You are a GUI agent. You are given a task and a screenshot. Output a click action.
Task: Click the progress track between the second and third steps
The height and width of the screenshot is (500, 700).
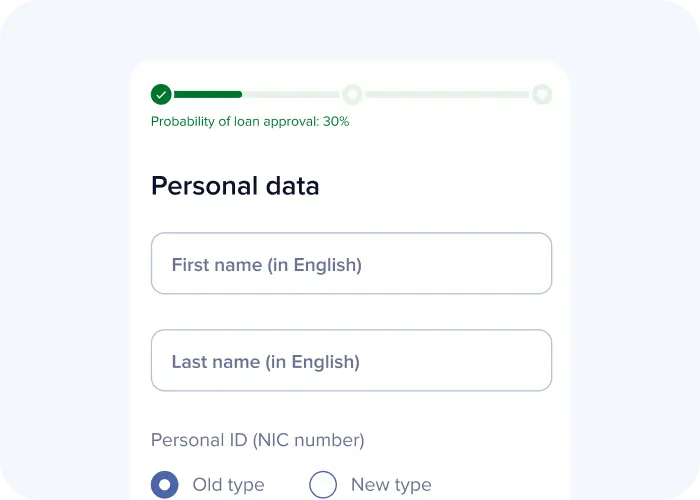447,94
